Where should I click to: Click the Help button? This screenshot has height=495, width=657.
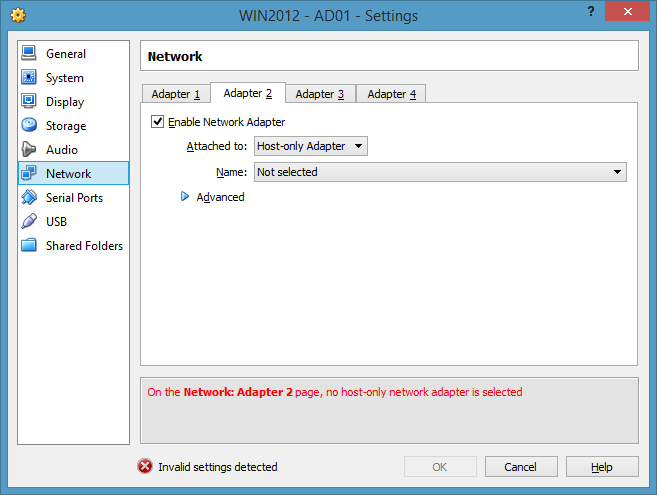tap(601, 467)
